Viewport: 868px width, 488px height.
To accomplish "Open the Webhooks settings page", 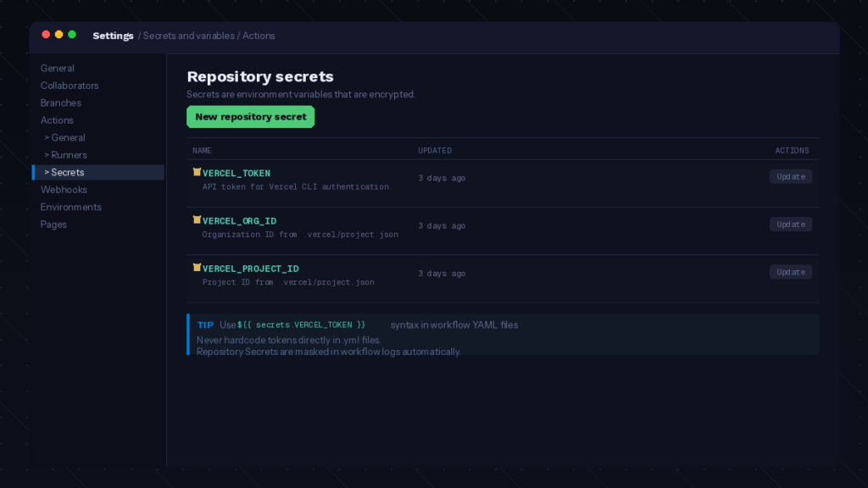I will [x=64, y=189].
